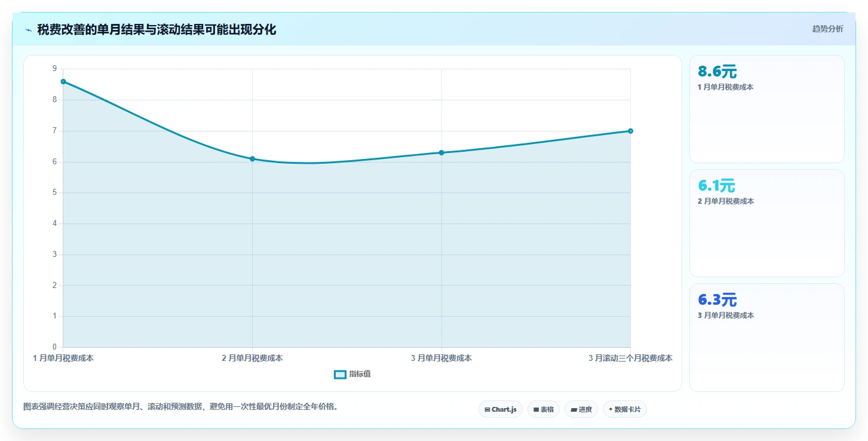Image resolution: width=868 pixels, height=441 pixels.
Task: Click the 6.1元 value card
Action: click(x=767, y=223)
